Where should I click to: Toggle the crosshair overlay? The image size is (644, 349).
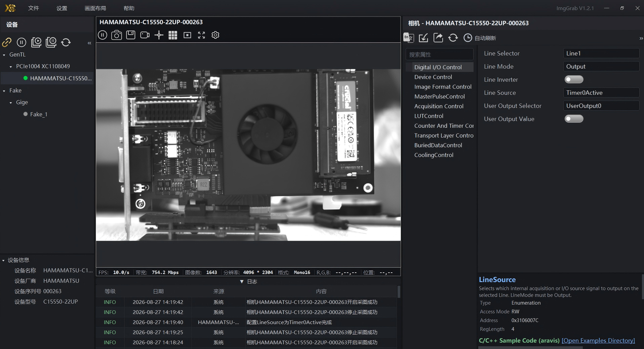(x=159, y=35)
